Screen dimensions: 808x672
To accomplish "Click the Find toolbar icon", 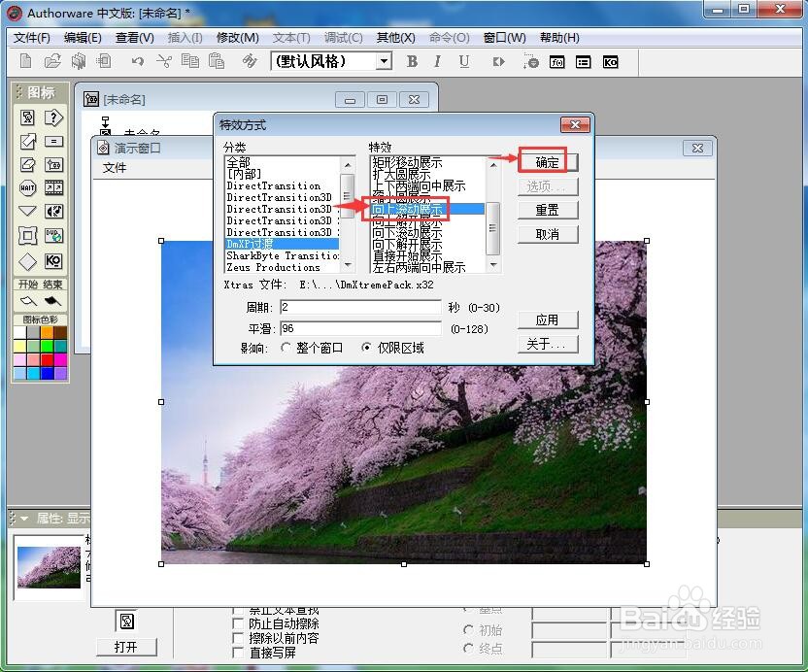I will 250,61.
